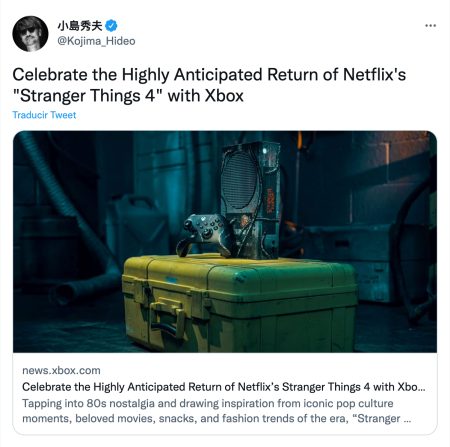Click the link card headline about Stranger Things 4

click(224, 387)
